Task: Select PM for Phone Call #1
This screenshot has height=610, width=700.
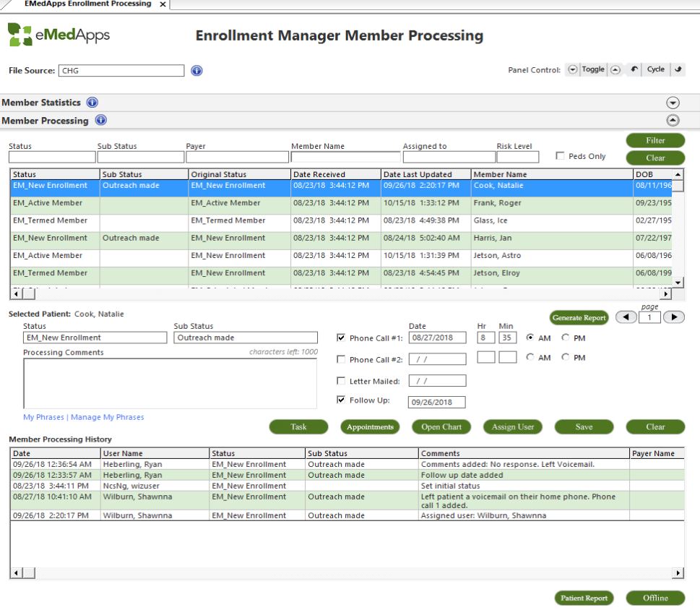Action: coord(565,338)
